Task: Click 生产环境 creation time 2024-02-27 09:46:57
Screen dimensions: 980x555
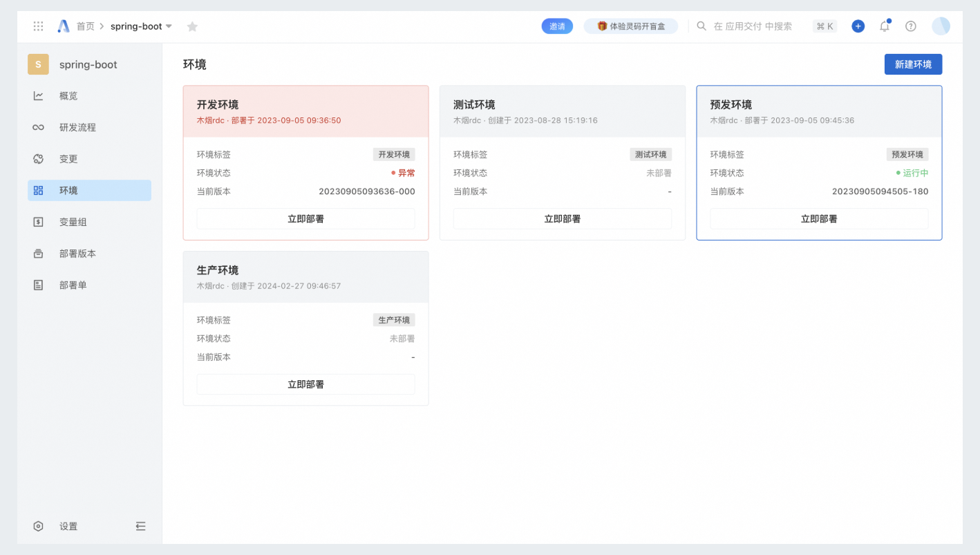Action: [299, 286]
